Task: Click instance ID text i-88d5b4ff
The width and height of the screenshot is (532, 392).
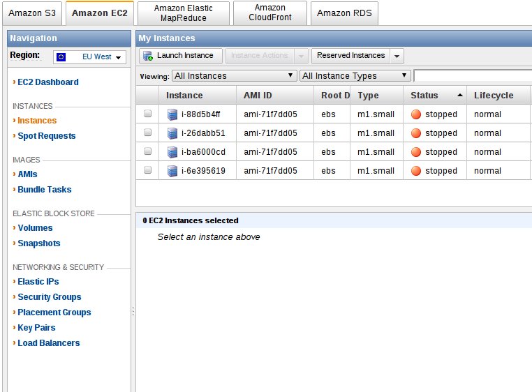Action: [201, 114]
